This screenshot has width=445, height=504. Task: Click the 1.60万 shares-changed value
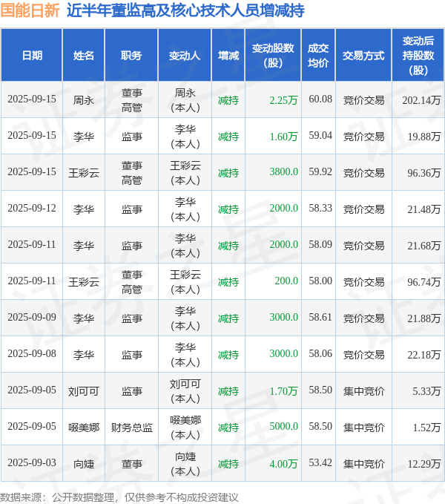pyautogui.click(x=283, y=137)
